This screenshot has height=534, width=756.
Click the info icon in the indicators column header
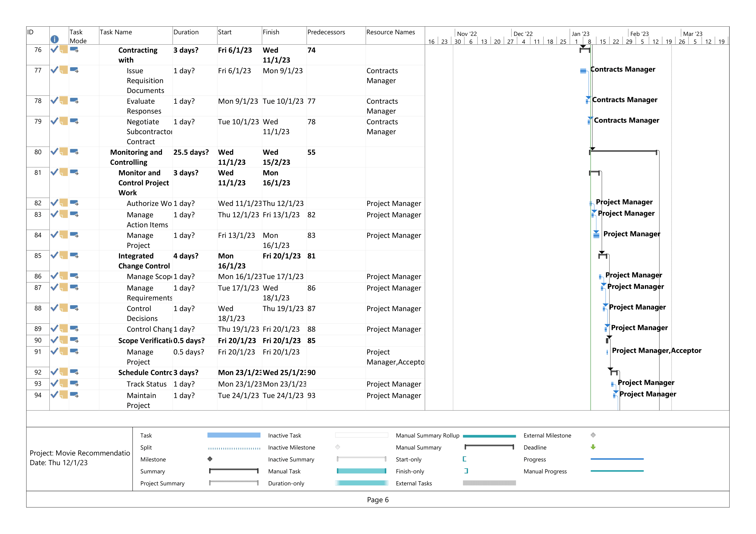point(55,39)
